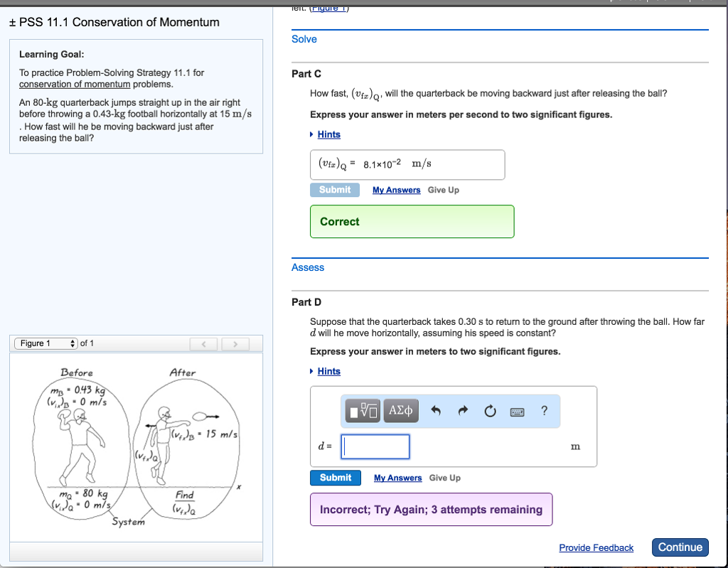
Task: Reset the answer with the circular reset icon
Action: click(x=489, y=410)
